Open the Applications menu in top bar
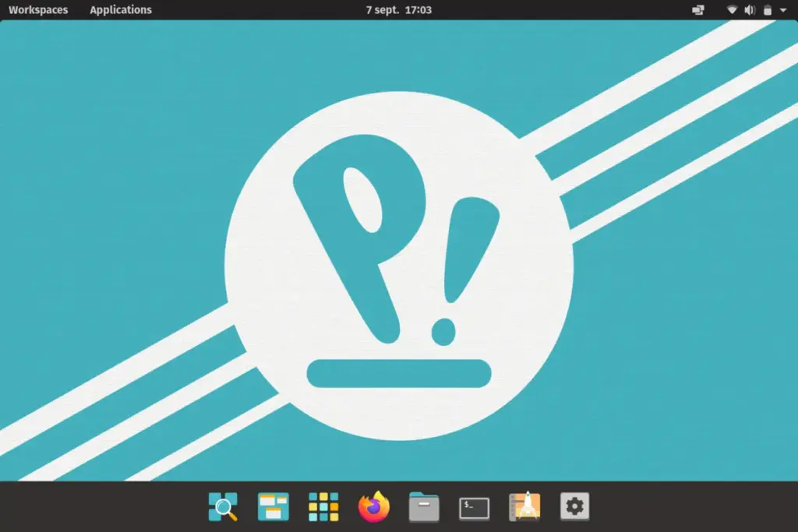The height and width of the screenshot is (532, 798). 121,10
